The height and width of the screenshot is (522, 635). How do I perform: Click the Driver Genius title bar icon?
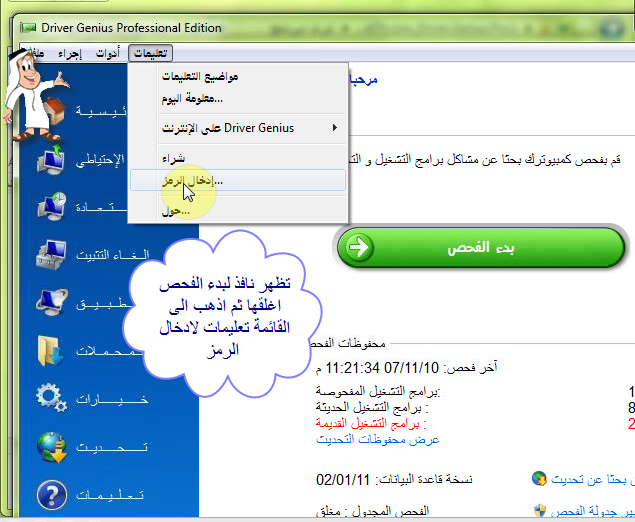[28, 28]
